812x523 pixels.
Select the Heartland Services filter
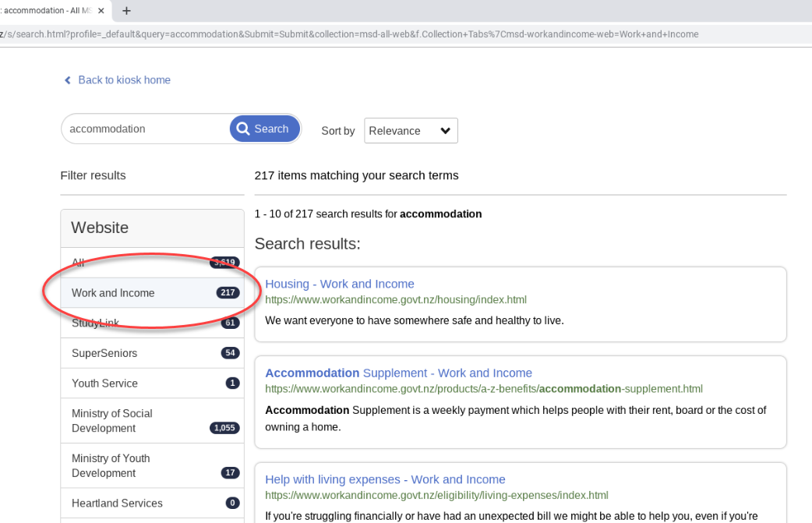[x=152, y=503]
